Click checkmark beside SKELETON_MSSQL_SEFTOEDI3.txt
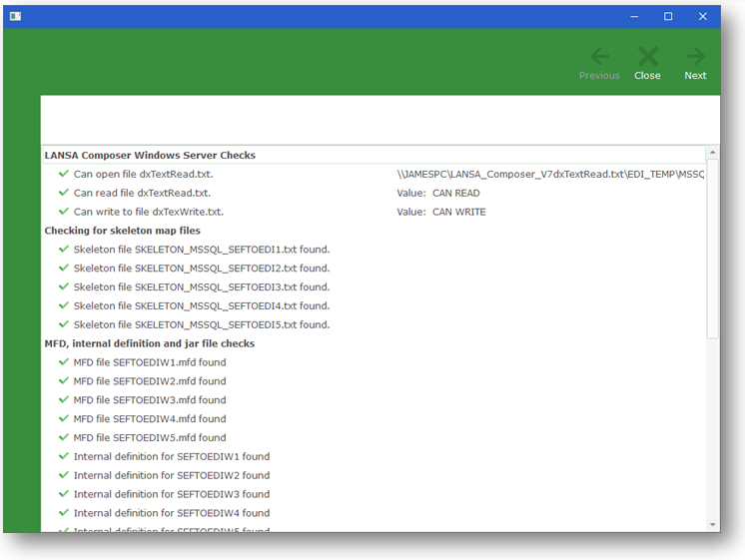This screenshot has height=560, width=745. pos(64,286)
